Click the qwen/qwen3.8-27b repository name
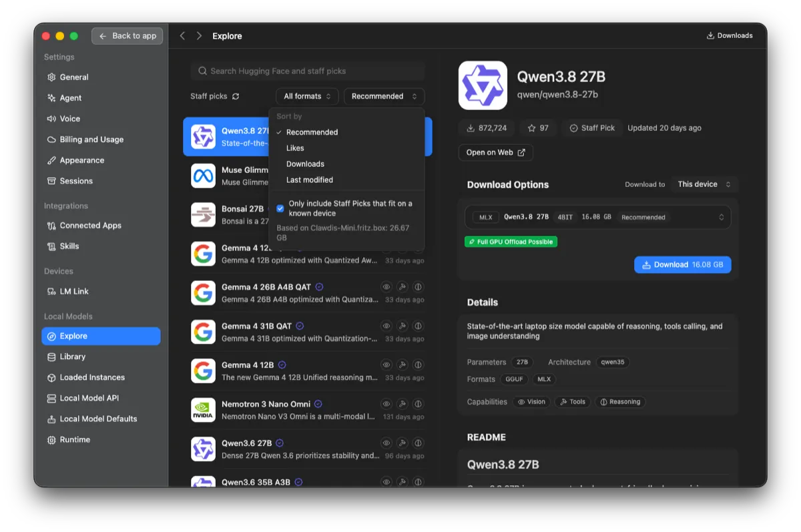The image size is (801, 532). click(557, 95)
